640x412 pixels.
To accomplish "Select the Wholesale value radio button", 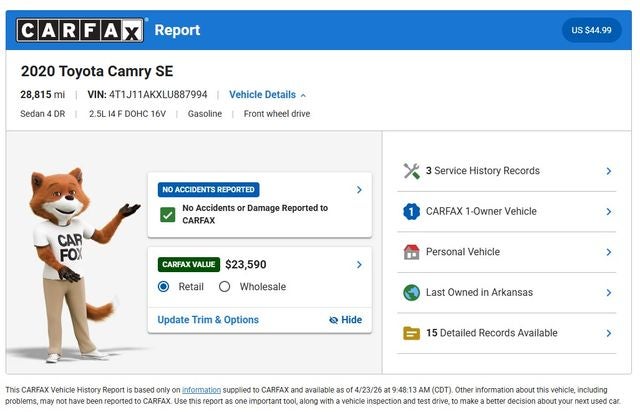I will click(224, 287).
